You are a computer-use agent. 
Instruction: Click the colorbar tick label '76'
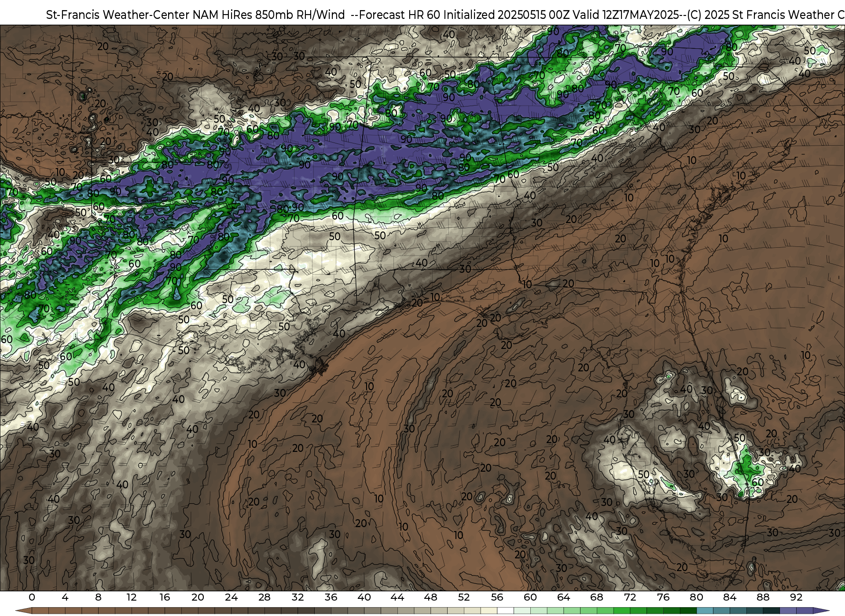tap(663, 597)
